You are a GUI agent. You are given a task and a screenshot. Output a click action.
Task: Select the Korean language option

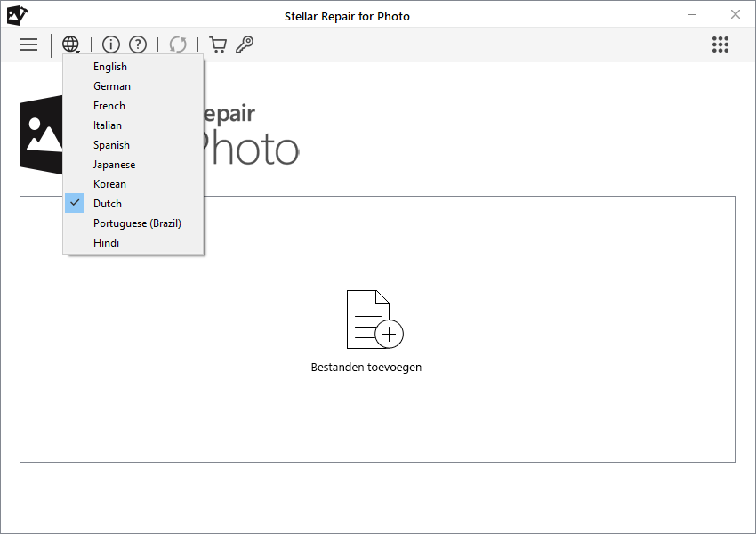pyautogui.click(x=109, y=184)
